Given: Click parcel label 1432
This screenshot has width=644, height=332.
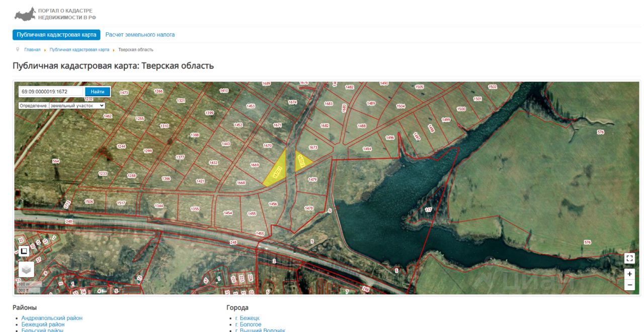Looking at the screenshot, I should (x=213, y=163).
